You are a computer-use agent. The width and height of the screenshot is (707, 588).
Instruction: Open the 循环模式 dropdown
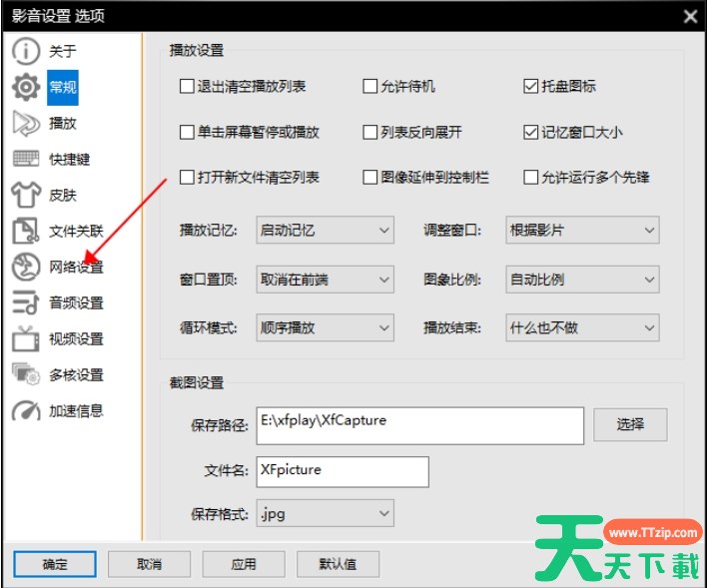pyautogui.click(x=326, y=327)
